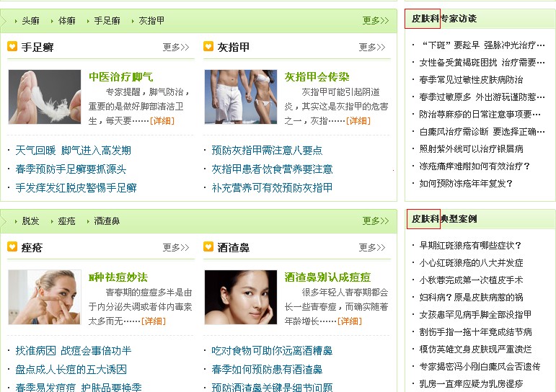This screenshot has width=556, height=392.
Task: Expand 更多>> in the 手足癣 section header
Action: [176, 47]
